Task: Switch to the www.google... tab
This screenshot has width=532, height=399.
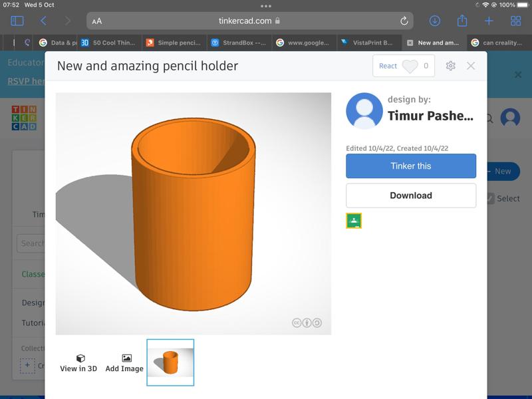Action: pos(304,43)
